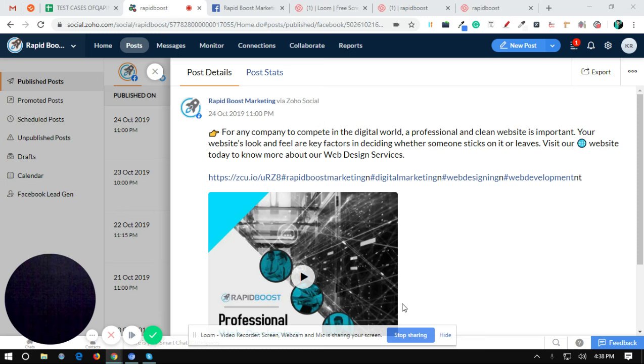This screenshot has width=644, height=364.
Task: Open the publishing queue icon with badge
Action: point(574,45)
